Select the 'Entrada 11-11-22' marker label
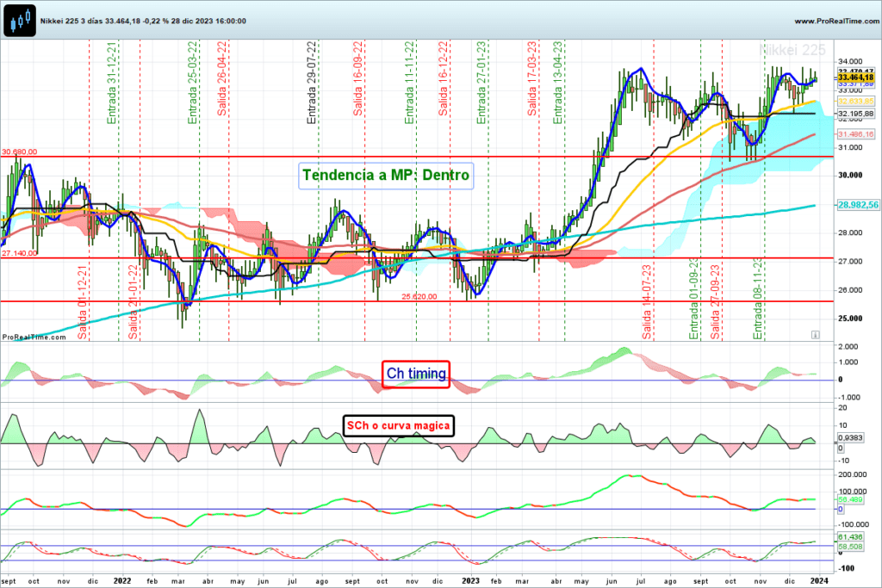 409,83
